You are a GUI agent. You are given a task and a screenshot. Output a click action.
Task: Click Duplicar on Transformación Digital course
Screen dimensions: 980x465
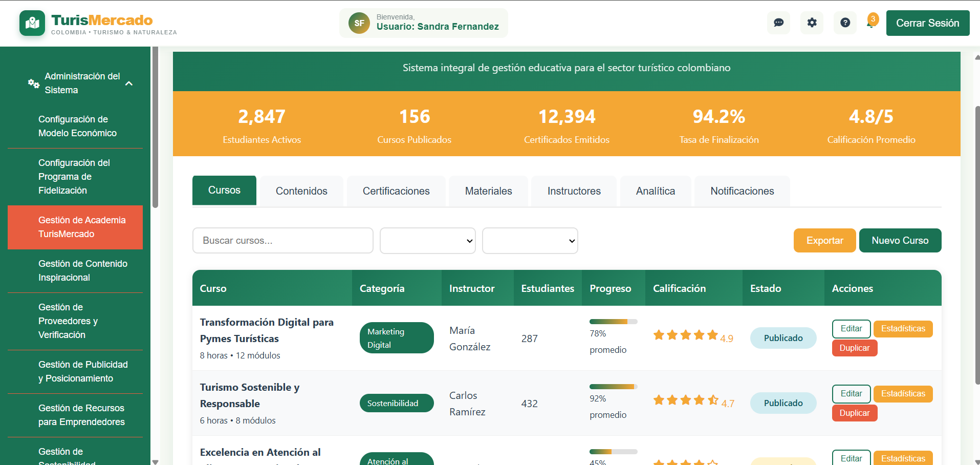coord(854,348)
